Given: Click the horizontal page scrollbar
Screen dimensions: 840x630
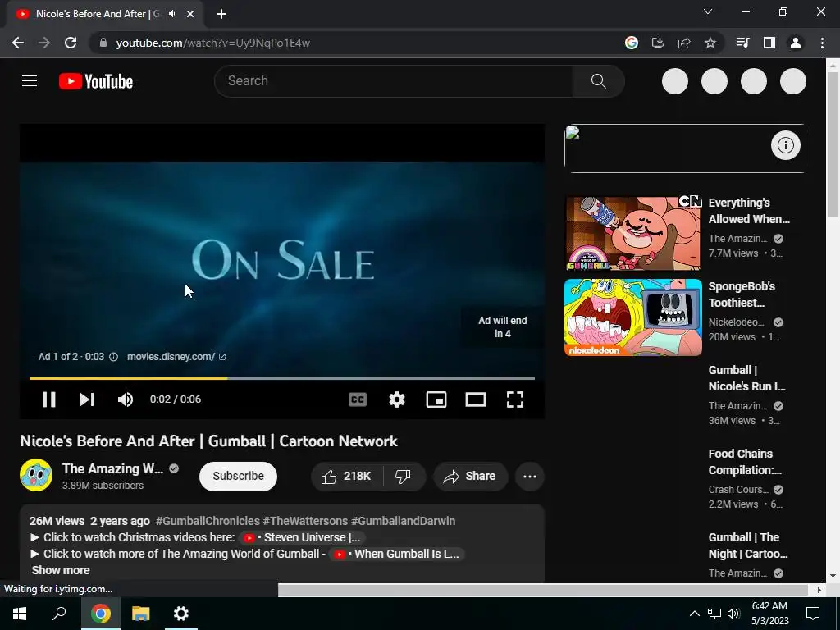Looking at the screenshot, I should (x=543, y=590).
